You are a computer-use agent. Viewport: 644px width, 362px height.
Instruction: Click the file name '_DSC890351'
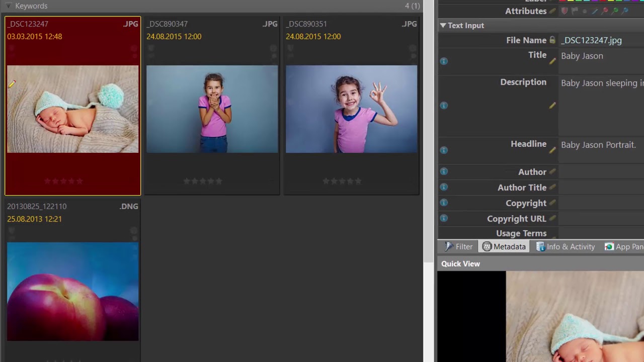(306, 24)
